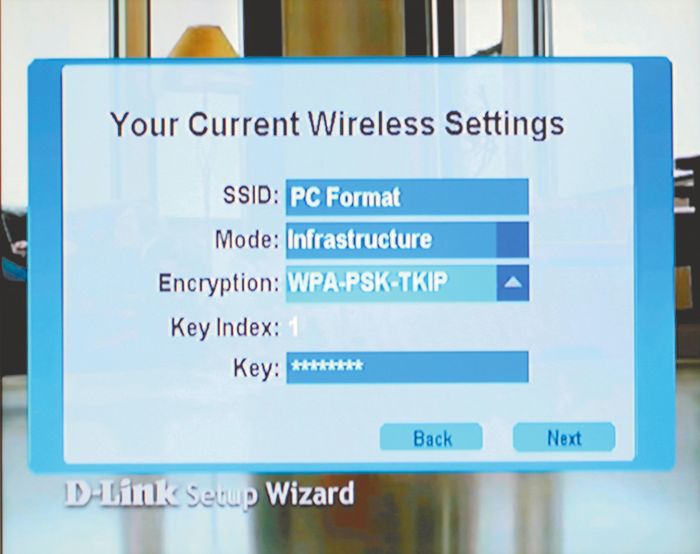Click the PC Format text in the SSID field
Viewport: 700px width, 554px height.
[x=345, y=197]
